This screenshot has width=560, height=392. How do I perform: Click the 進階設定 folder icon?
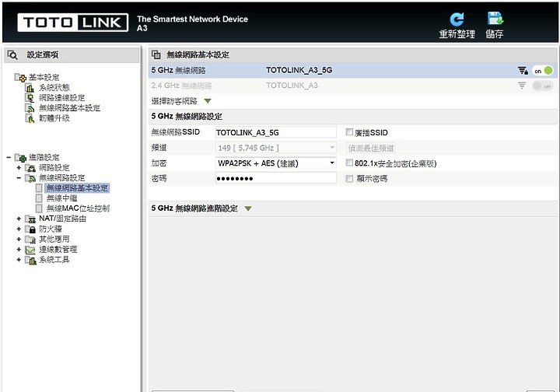click(20, 157)
